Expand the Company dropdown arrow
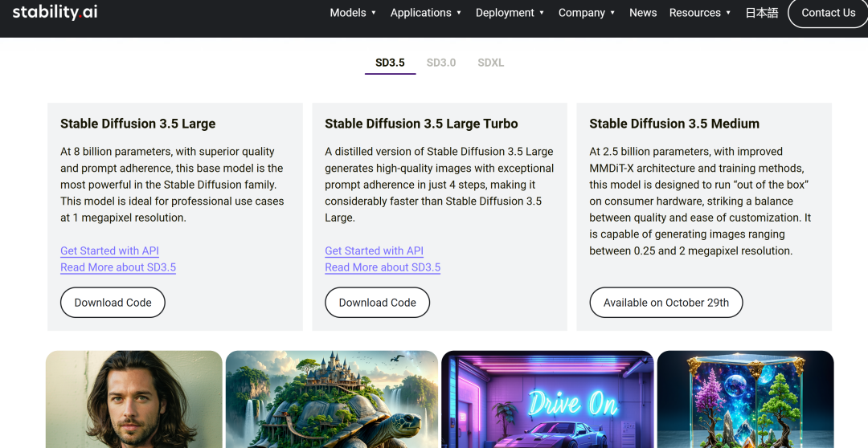 (x=612, y=13)
